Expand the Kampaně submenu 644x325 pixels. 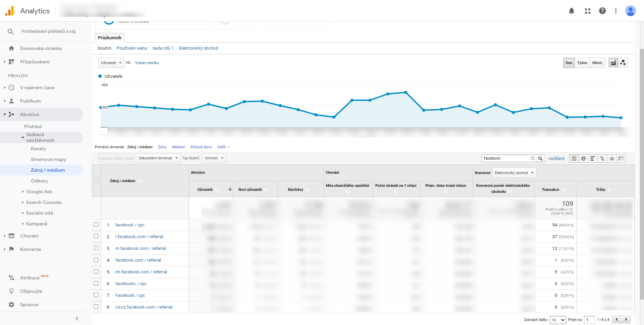pyautogui.click(x=23, y=224)
